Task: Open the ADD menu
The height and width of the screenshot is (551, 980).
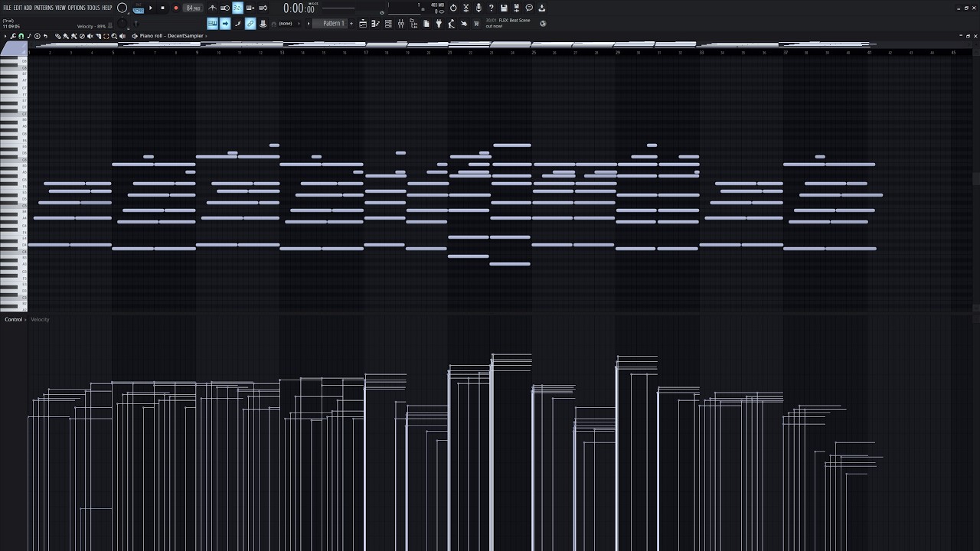Action: tap(28, 8)
